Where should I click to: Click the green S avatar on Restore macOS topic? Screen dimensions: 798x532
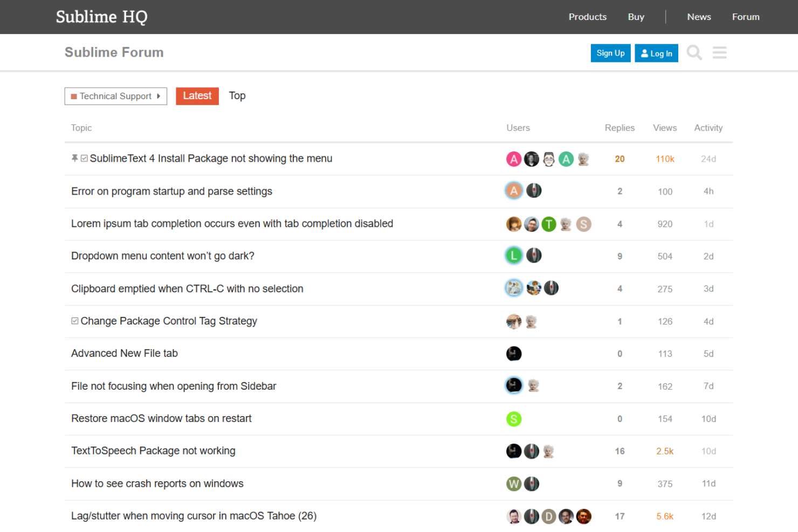[514, 419]
